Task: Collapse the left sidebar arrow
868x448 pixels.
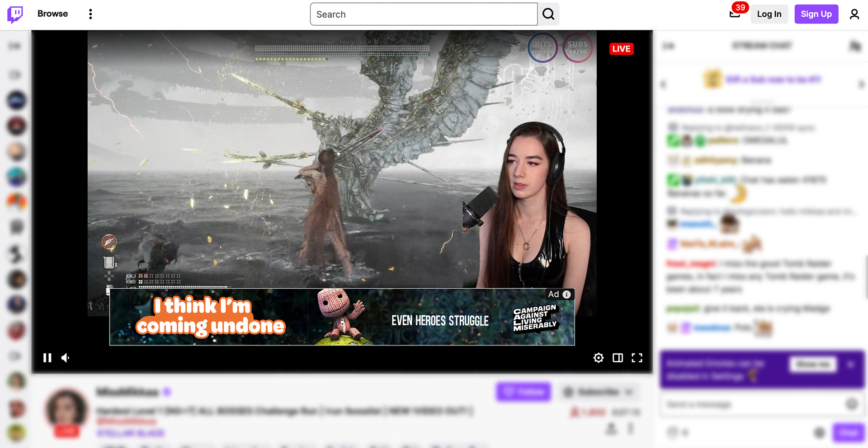Action: (x=15, y=46)
